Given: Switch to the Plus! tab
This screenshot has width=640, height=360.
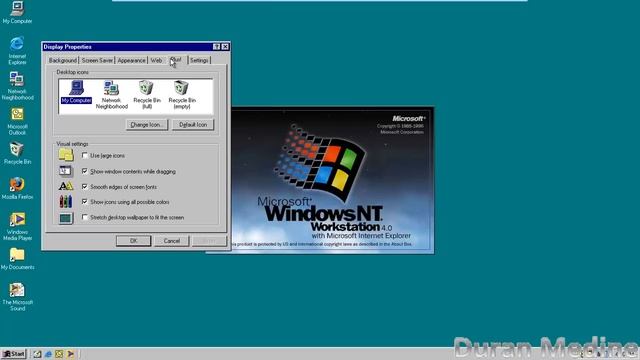Looking at the screenshot, I should click(176, 60).
